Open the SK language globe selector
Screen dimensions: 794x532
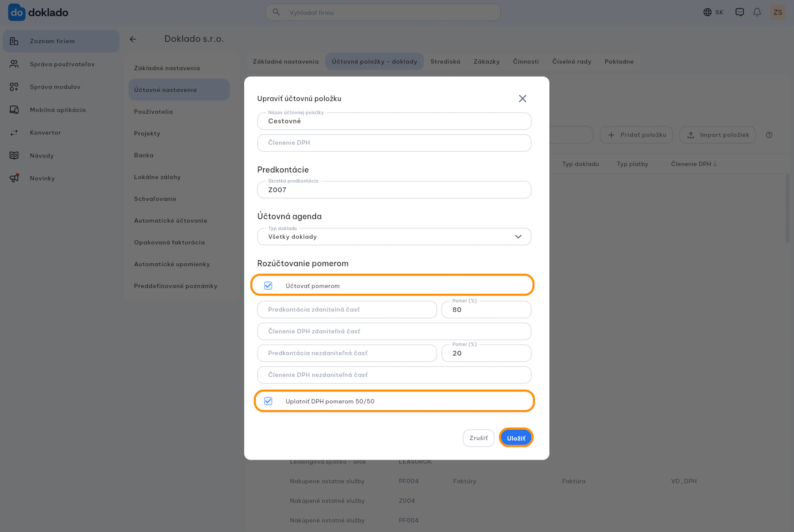(x=713, y=12)
